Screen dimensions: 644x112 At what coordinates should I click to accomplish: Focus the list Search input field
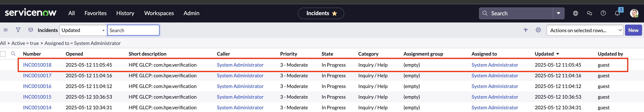(133, 30)
